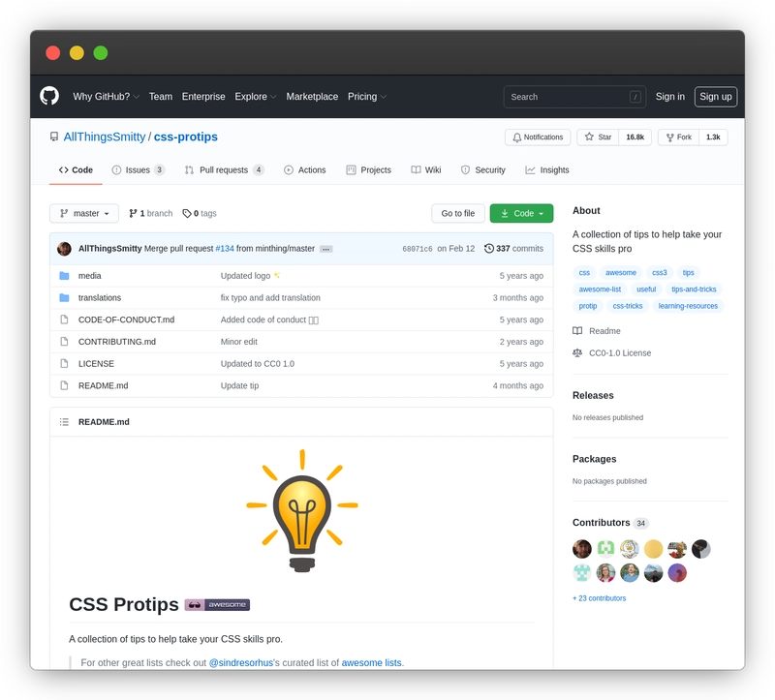Click the Sign in link
The width and height of the screenshot is (775, 700).
coord(670,96)
